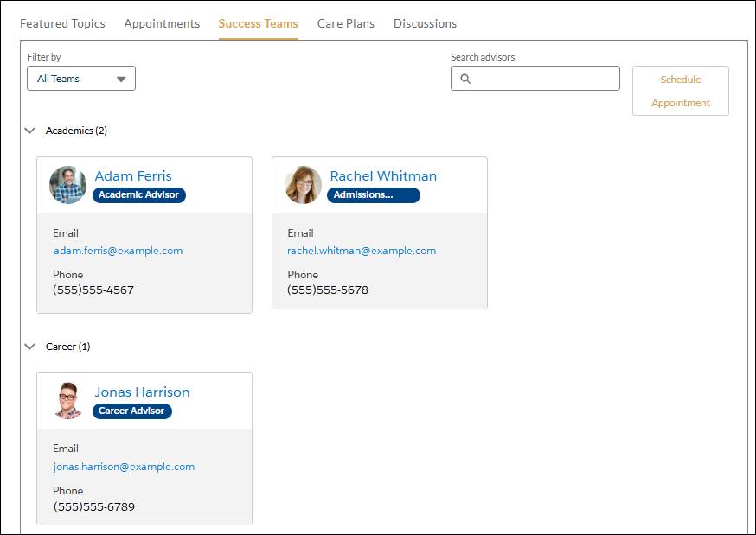Open Adam Ferris name link
This screenshot has width=756, height=535.
(133, 176)
